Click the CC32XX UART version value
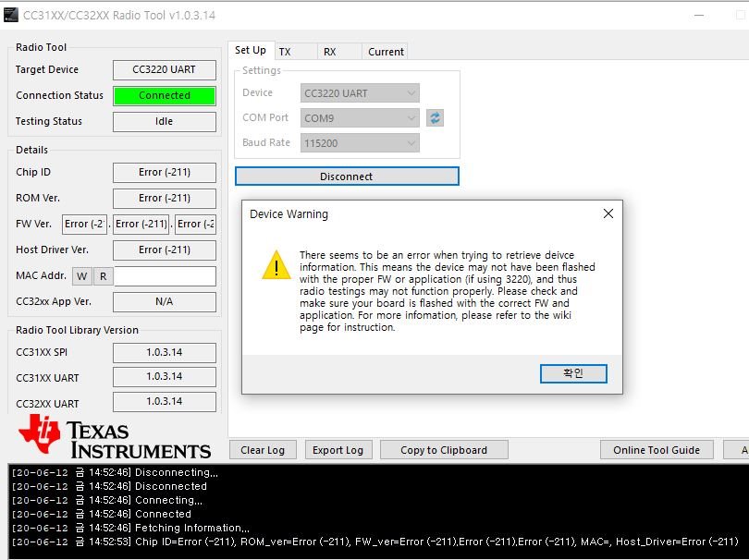The image size is (749, 560). tap(165, 401)
